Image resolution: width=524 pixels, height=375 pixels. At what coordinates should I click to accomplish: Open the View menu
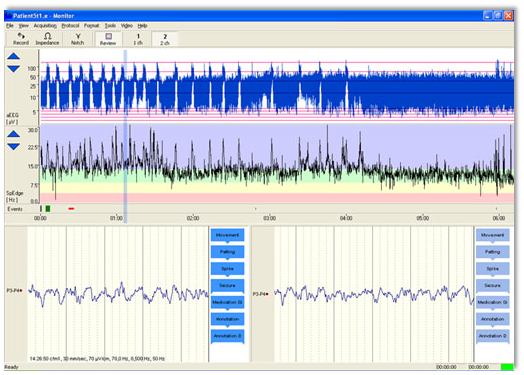pyautogui.click(x=23, y=25)
